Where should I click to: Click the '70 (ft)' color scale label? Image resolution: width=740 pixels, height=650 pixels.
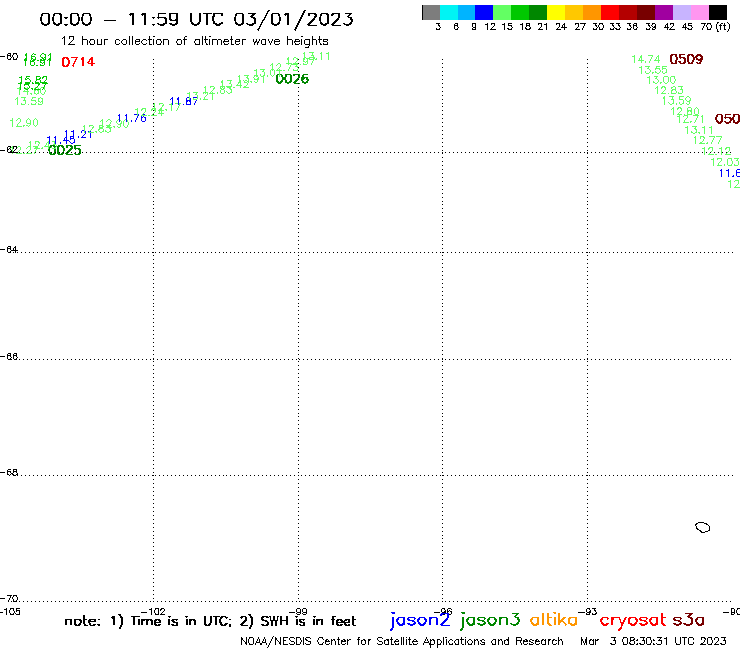click(x=715, y=26)
